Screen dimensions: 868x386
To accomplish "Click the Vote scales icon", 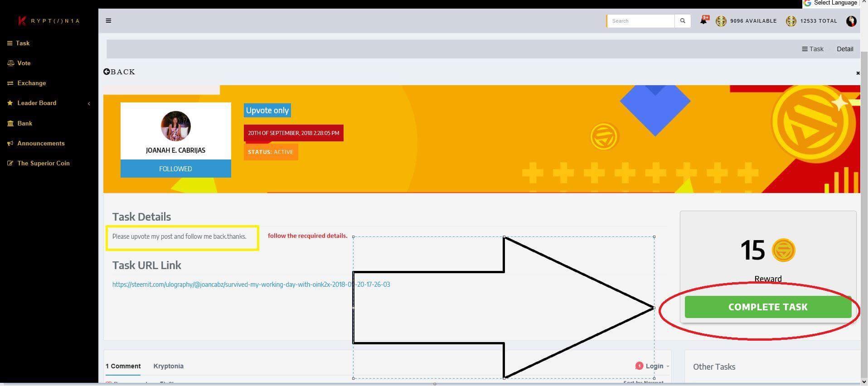I will [x=10, y=63].
